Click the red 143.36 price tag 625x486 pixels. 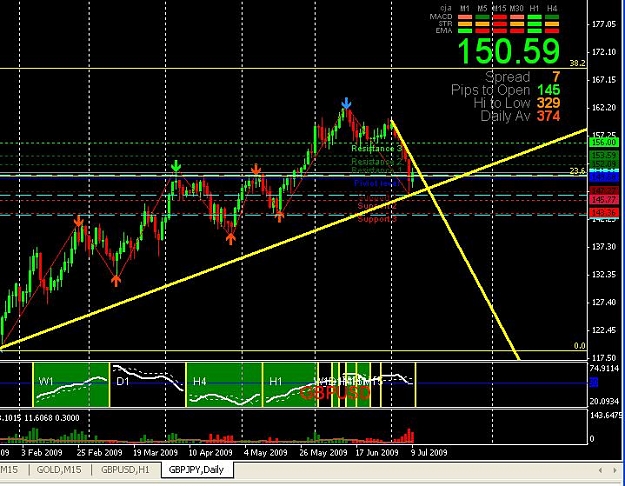604,213
